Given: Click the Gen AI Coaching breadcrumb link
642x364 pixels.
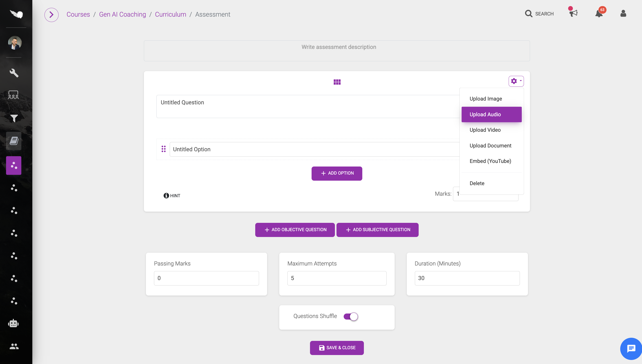Looking at the screenshot, I should pyautogui.click(x=122, y=14).
